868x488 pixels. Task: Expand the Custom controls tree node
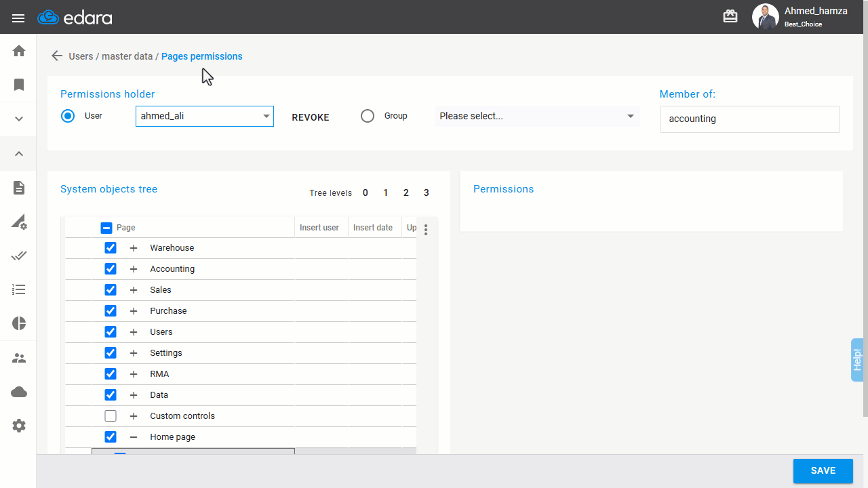(x=134, y=416)
